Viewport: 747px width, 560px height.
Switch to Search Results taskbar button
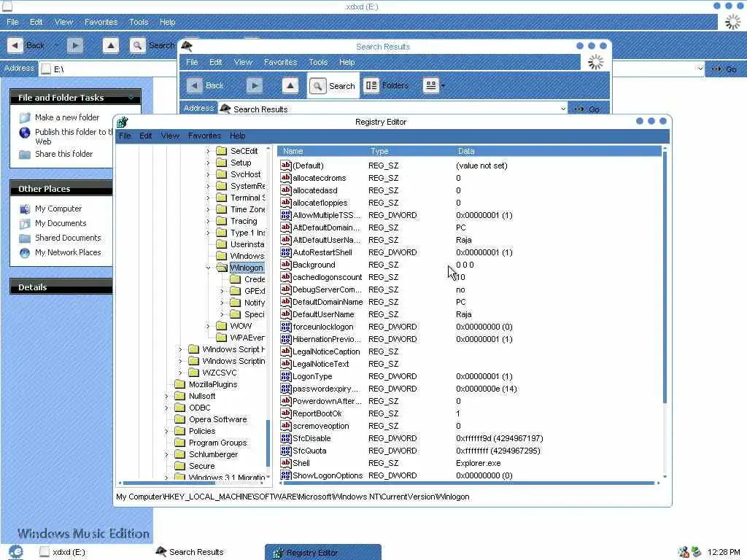pyautogui.click(x=190, y=553)
